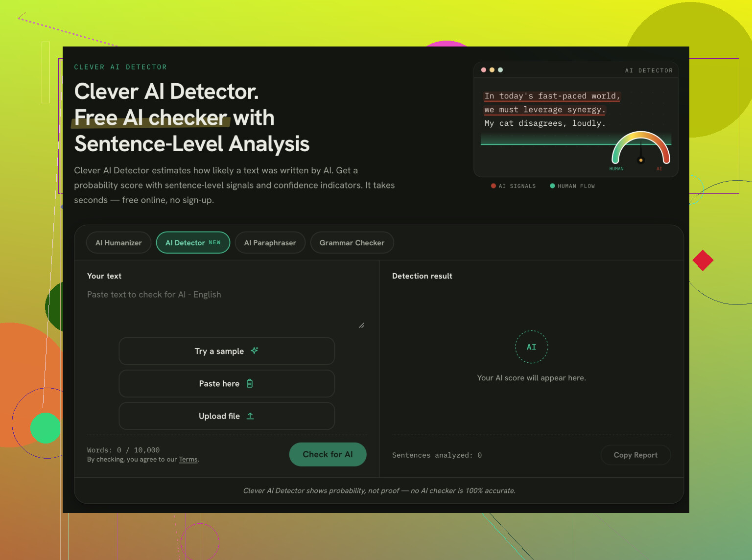The image size is (752, 560).
Task: Click the 'Your text' heading
Action: coord(104,276)
